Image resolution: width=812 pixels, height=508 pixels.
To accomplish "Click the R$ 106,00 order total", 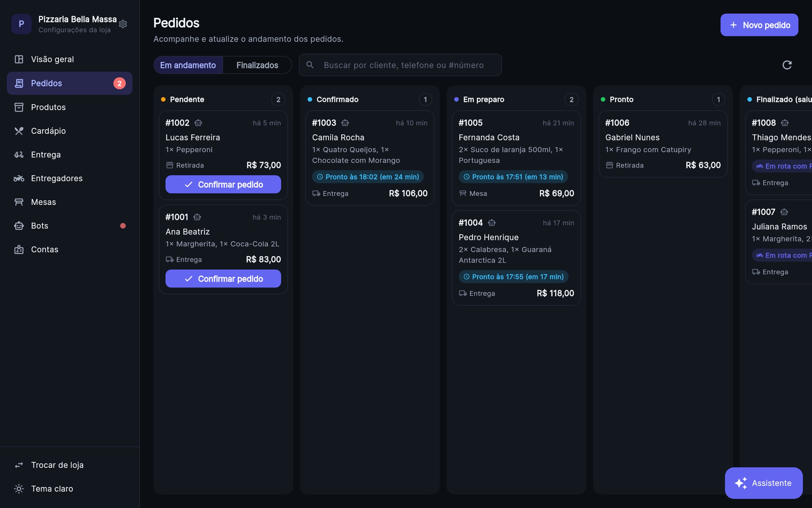I will pos(408,193).
